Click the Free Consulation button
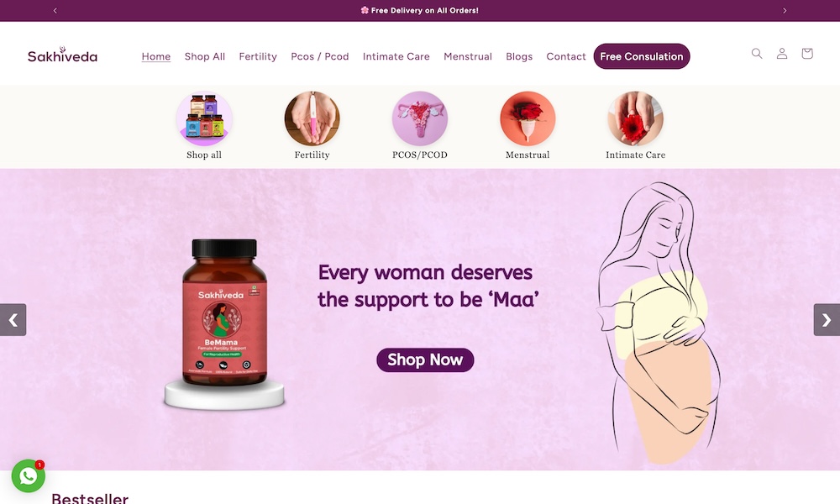 click(641, 56)
